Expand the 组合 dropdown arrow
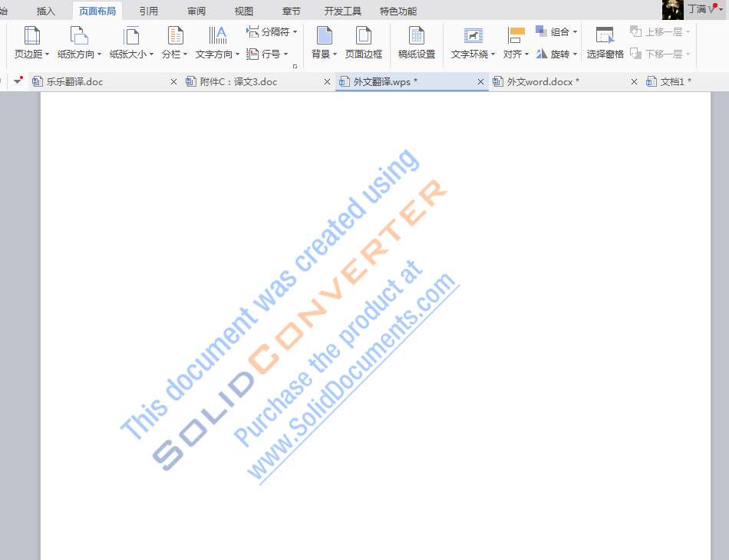The width and height of the screenshot is (729, 560). pyautogui.click(x=575, y=31)
